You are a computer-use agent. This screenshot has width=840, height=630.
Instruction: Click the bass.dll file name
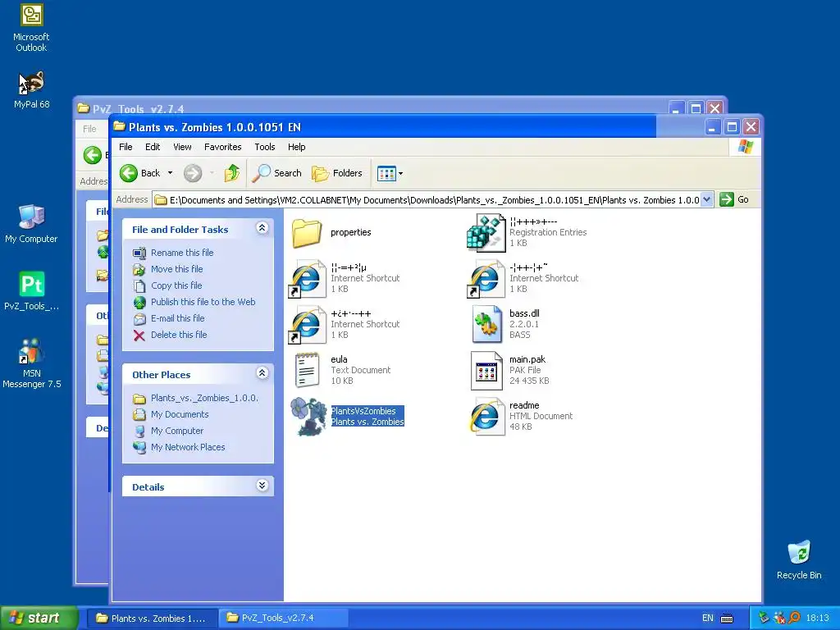click(524, 313)
